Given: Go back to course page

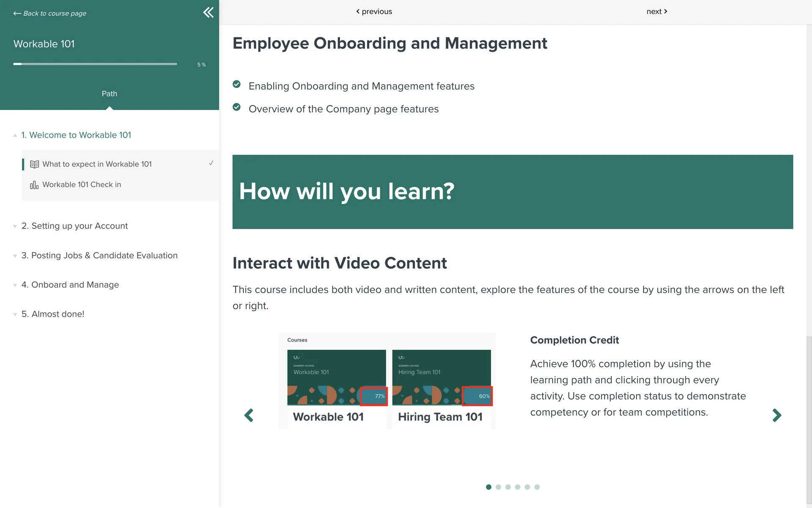Looking at the screenshot, I should (50, 14).
